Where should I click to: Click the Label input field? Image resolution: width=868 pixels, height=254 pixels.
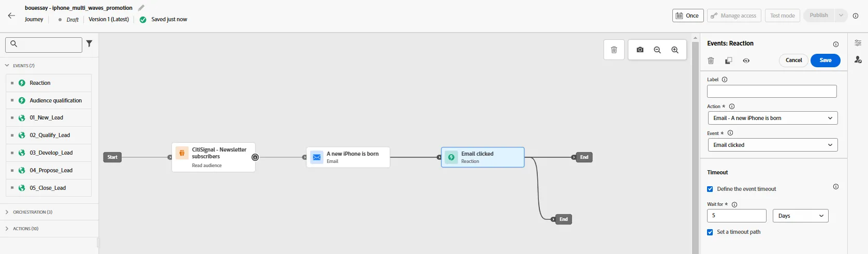pos(772,92)
